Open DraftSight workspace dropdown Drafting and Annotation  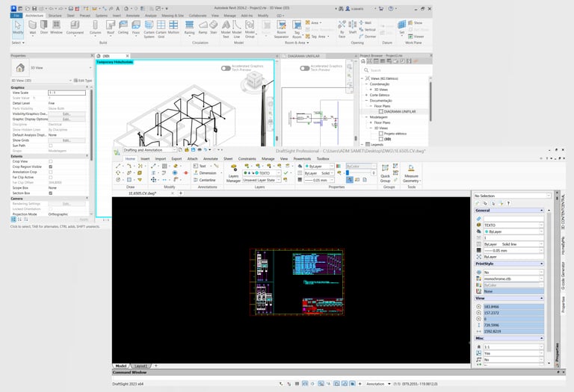click(x=149, y=150)
